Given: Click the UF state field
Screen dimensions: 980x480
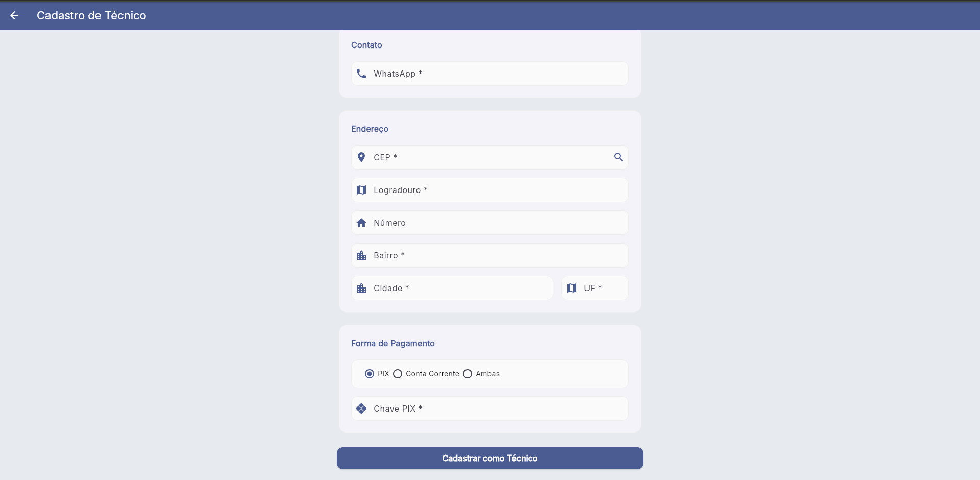Looking at the screenshot, I should click(x=602, y=288).
